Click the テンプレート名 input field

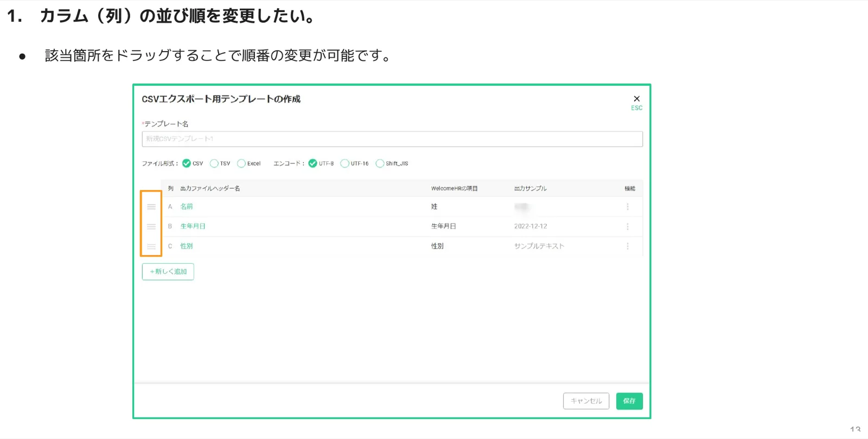(392, 139)
